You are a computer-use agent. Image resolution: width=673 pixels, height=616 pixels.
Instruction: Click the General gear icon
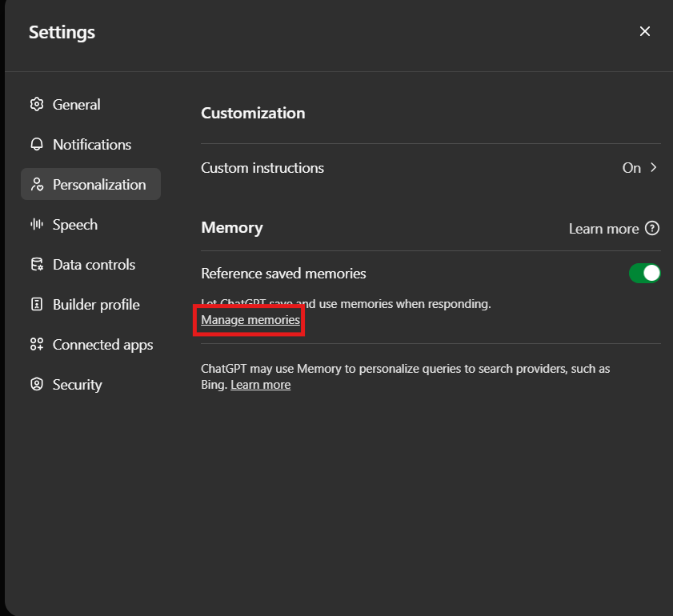[x=36, y=105]
